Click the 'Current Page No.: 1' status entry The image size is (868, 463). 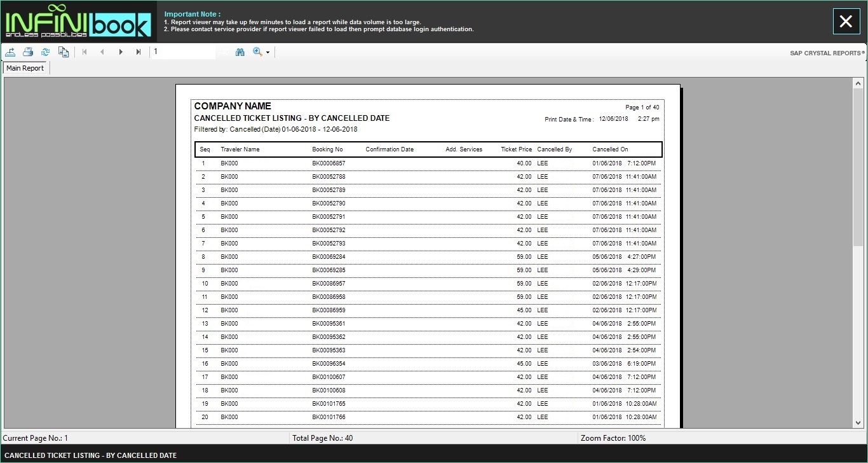36,438
